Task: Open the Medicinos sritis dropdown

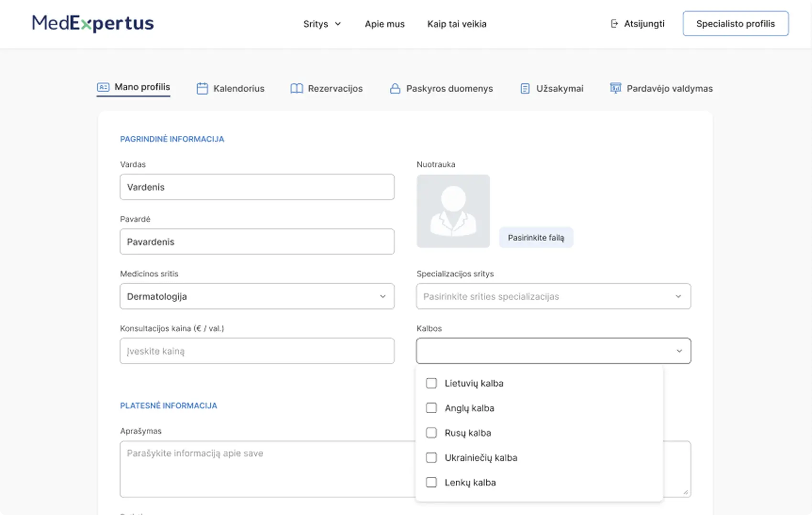Action: (x=257, y=296)
